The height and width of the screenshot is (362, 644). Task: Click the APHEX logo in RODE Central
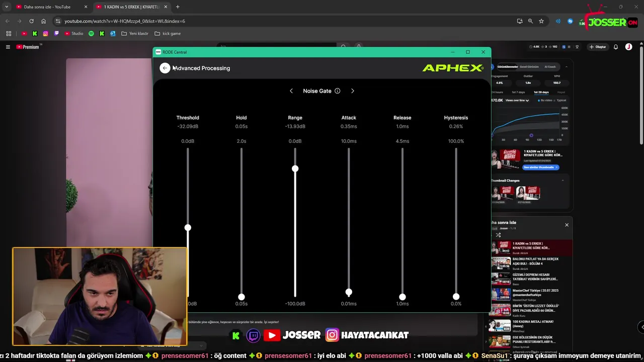tap(453, 68)
